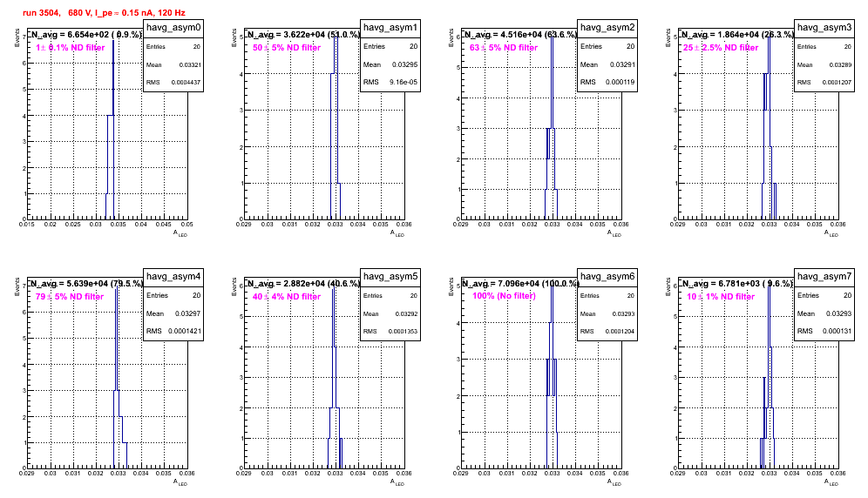The image size is (868, 498).
Task: Select the havg_asym7 stats box title
Action: (824, 277)
